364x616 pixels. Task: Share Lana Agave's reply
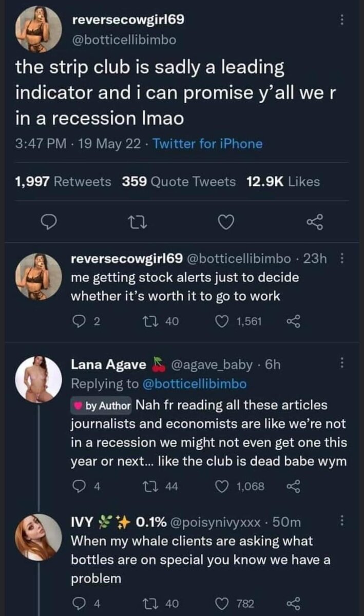[292, 486]
